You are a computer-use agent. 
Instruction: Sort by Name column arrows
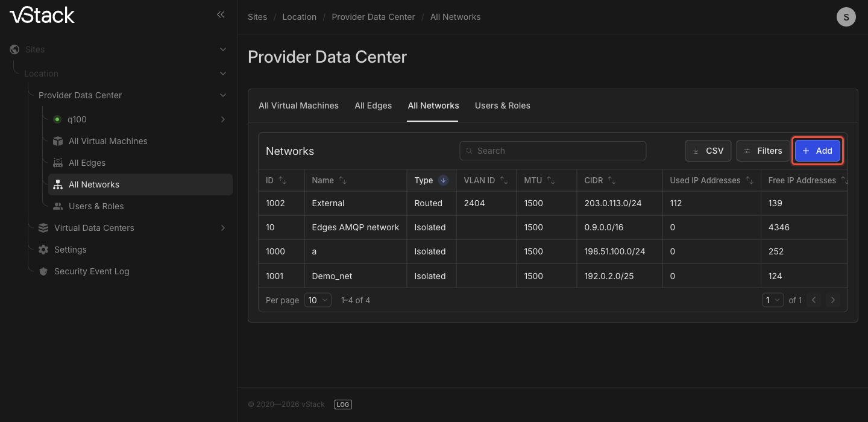click(x=342, y=180)
